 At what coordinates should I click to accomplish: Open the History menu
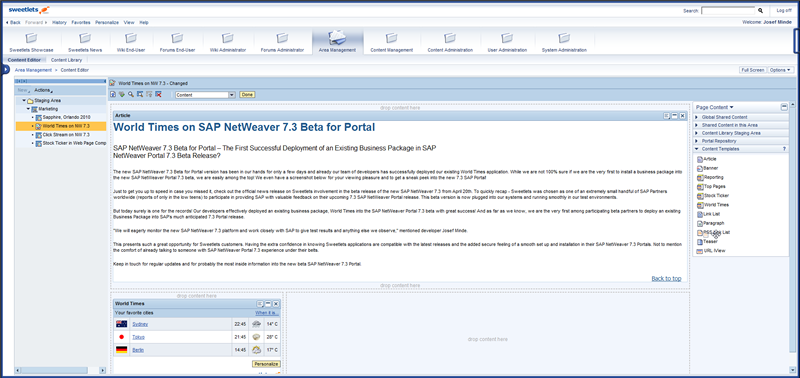(59, 22)
